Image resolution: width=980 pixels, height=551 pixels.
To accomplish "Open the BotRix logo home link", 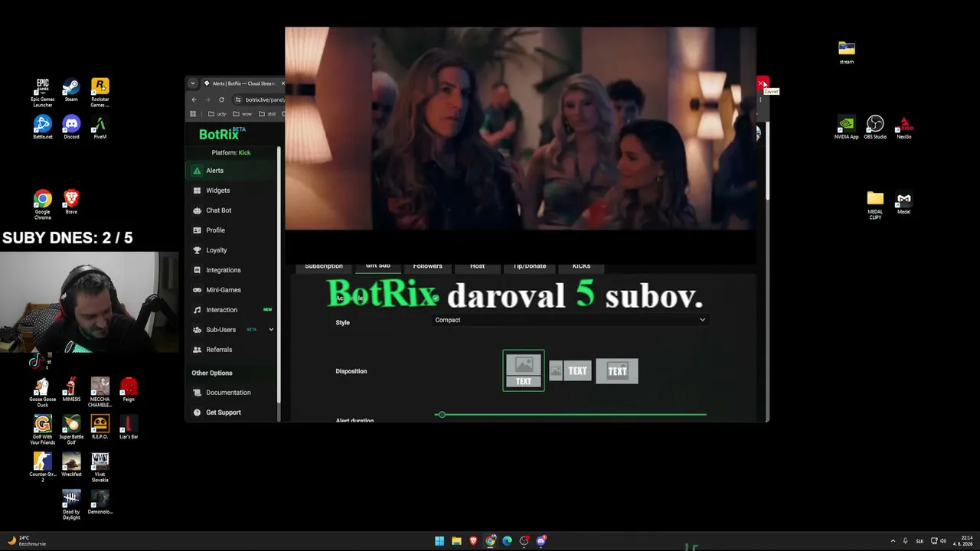I will click(222, 134).
